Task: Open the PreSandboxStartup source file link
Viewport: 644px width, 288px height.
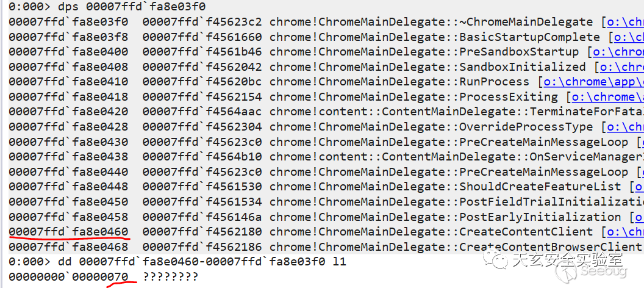Action: pos(618,52)
